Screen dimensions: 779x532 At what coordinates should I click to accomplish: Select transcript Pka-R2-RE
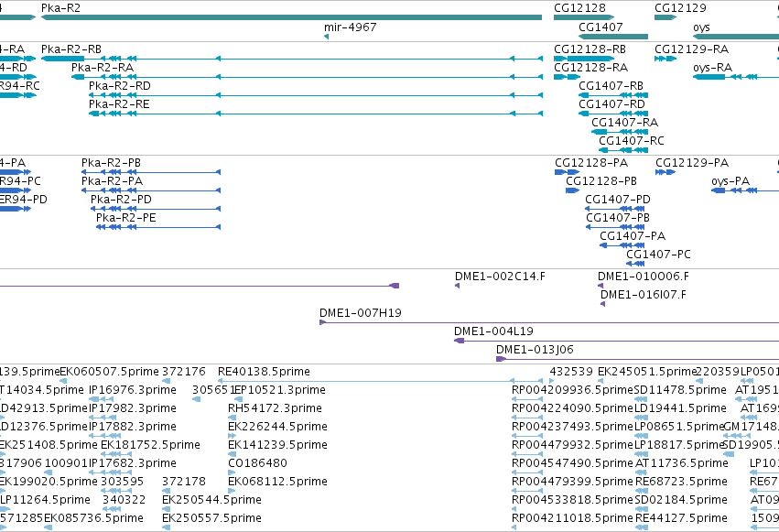click(x=316, y=114)
